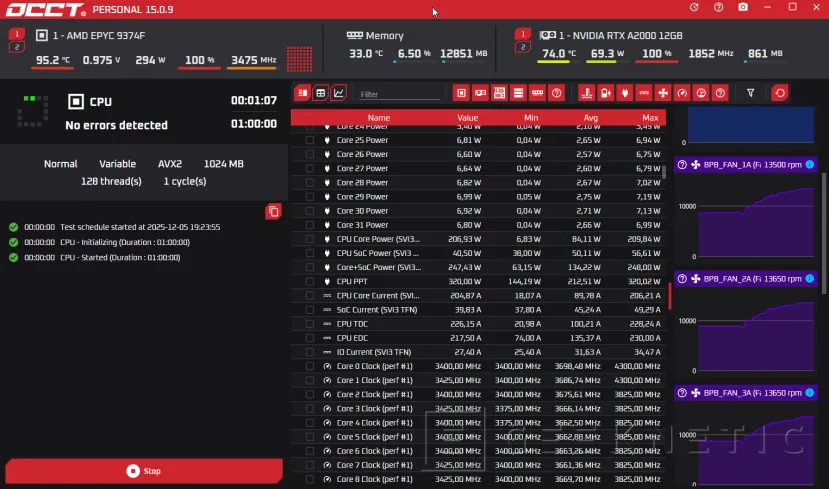829x489 pixels.
Task: Enable the Core 25 Power checkbox
Action: pyautogui.click(x=310, y=141)
